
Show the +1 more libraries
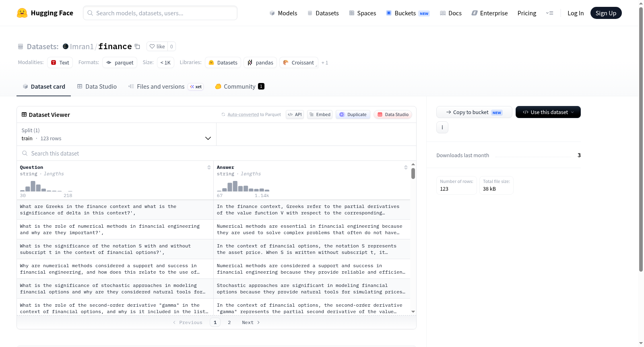pyautogui.click(x=325, y=62)
